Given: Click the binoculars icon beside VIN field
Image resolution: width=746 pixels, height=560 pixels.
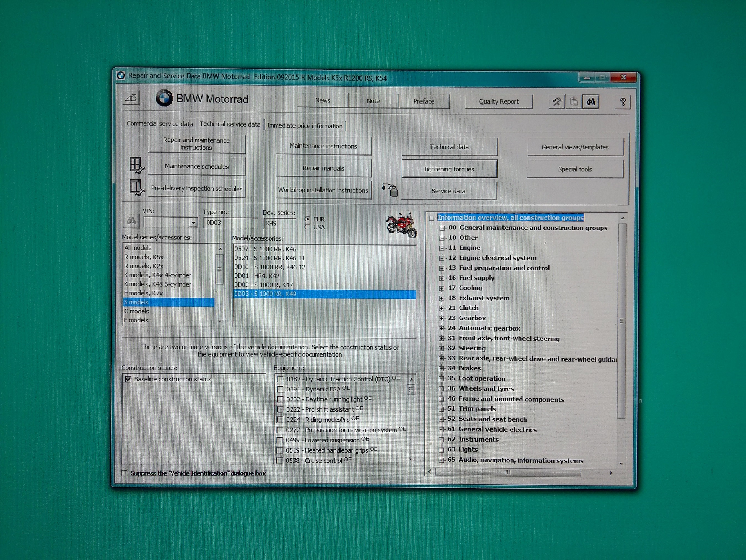Looking at the screenshot, I should tap(131, 221).
